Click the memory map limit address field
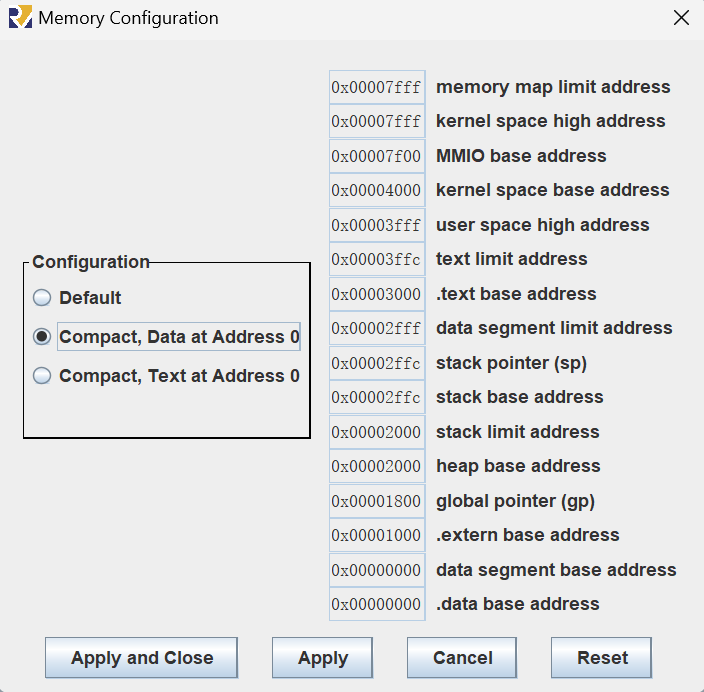 point(377,87)
